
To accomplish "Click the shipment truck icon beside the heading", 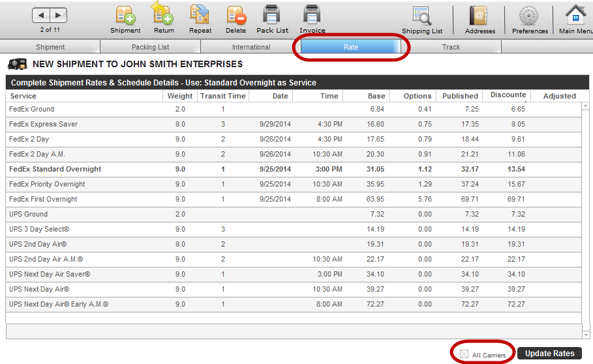I will click(x=18, y=64).
